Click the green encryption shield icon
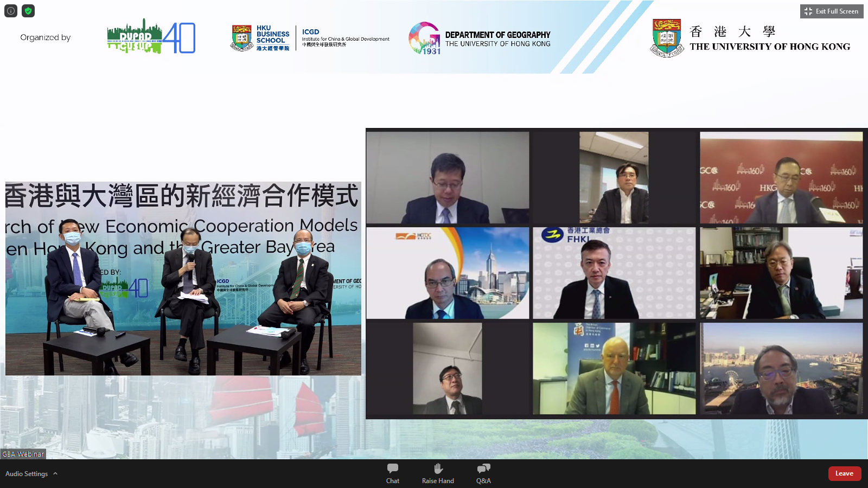The image size is (868, 488). click(x=28, y=11)
